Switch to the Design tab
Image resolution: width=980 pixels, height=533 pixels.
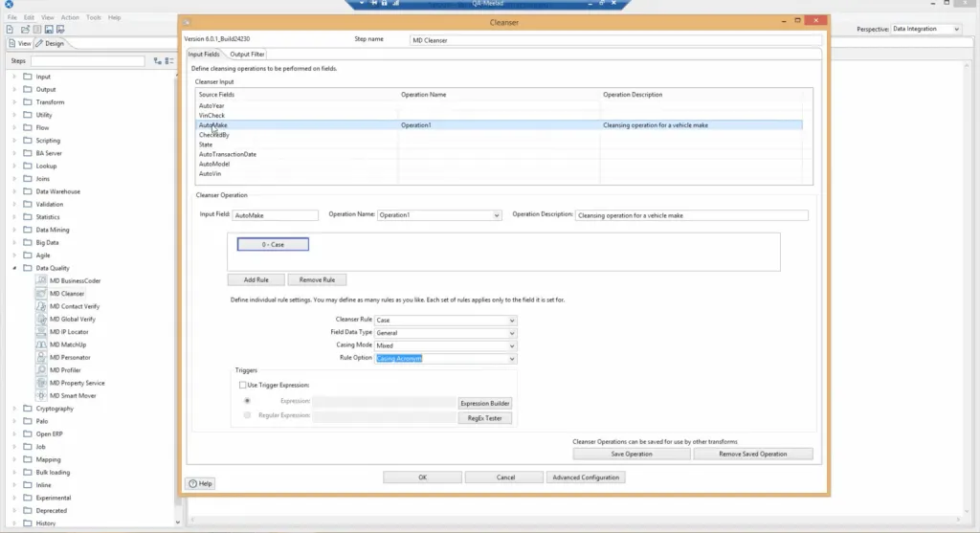(x=50, y=44)
